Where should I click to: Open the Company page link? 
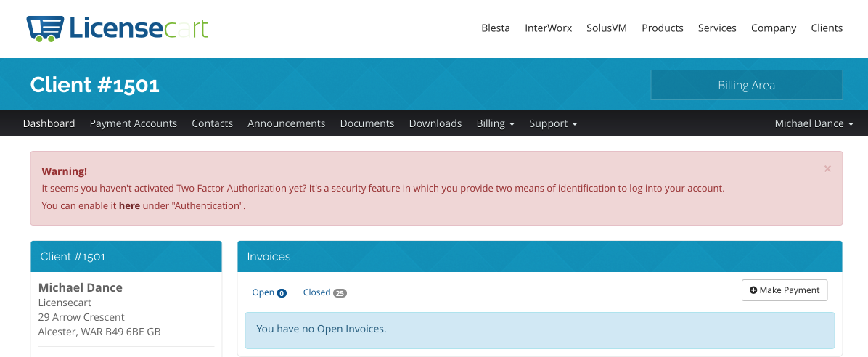[x=774, y=28]
